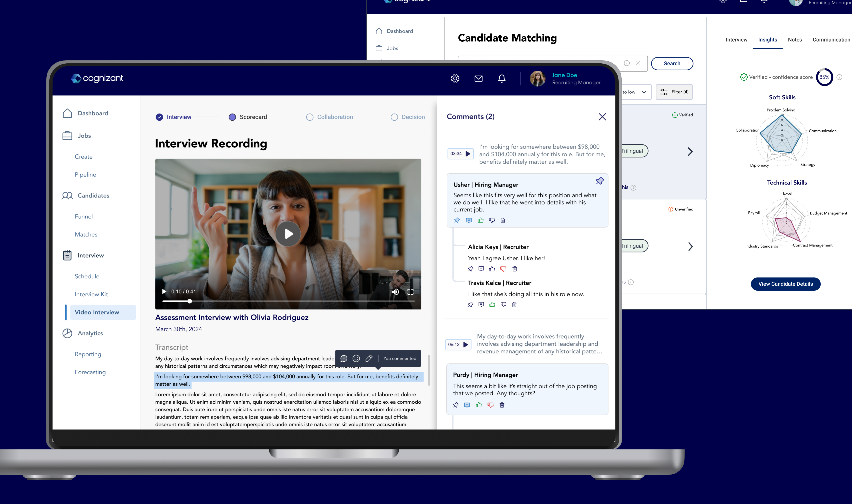Click the large play button on video
The image size is (852, 504).
[x=288, y=234]
